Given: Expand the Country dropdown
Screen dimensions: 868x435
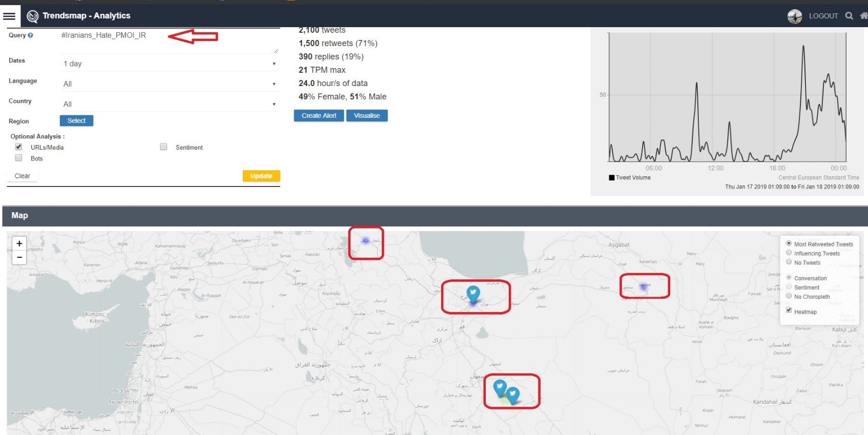Looking at the screenshot, I should (169, 104).
